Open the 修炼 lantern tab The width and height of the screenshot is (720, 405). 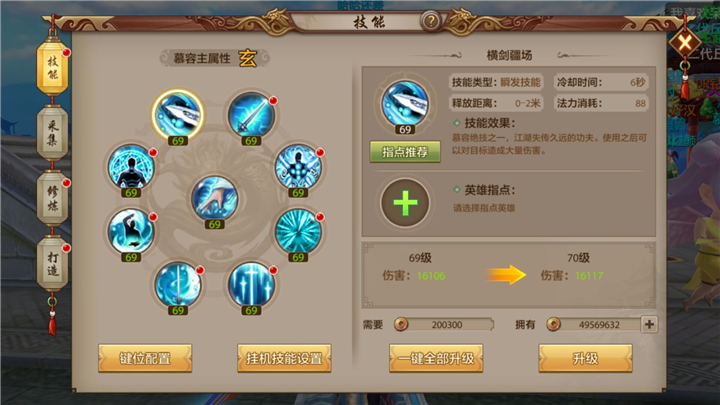[52, 198]
